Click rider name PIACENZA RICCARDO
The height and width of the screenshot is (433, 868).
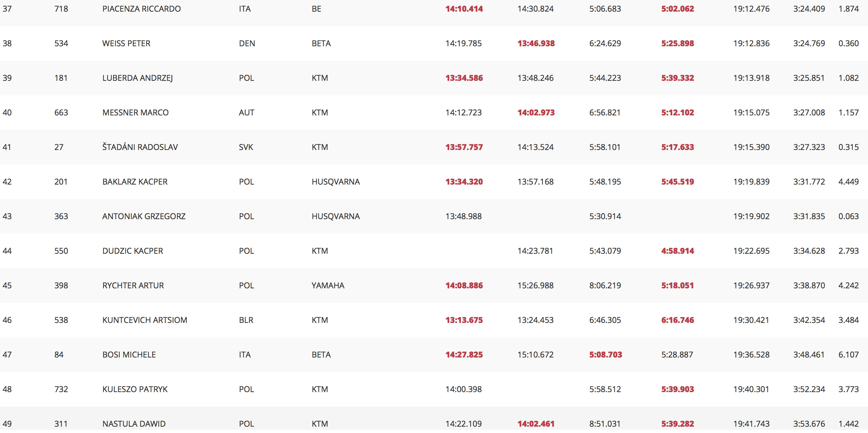(141, 9)
